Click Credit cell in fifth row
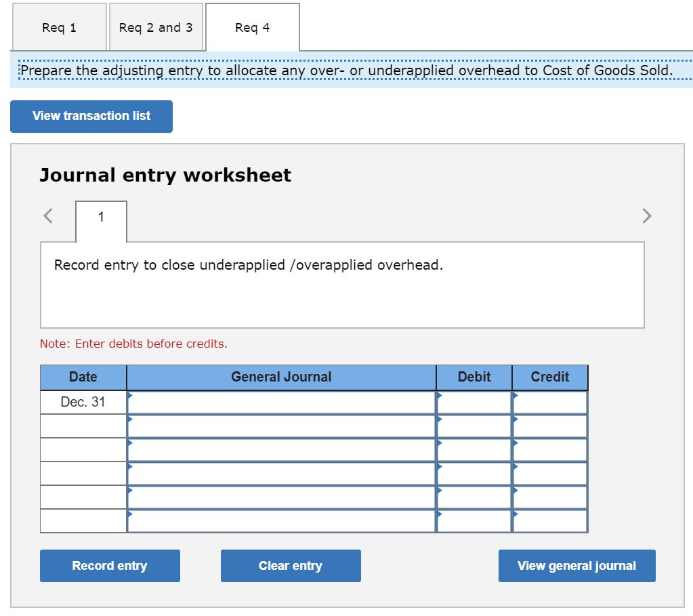Image resolution: width=693 pixels, height=616 pixels. pyautogui.click(x=550, y=497)
